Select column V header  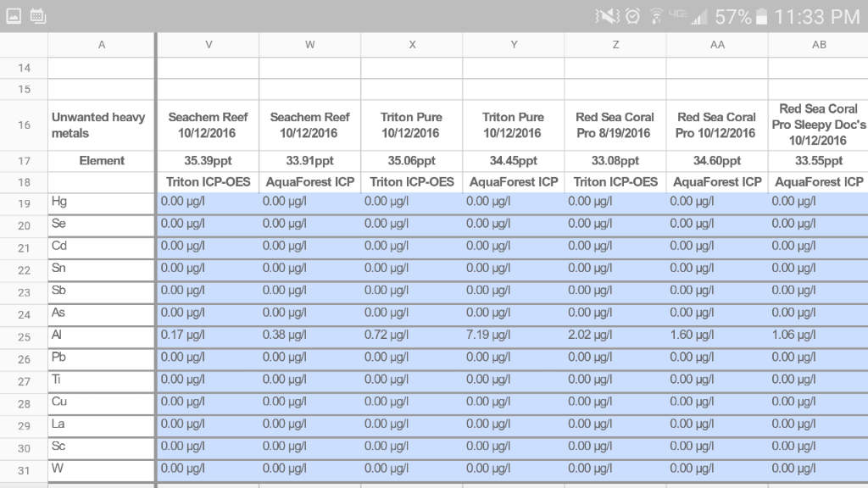coord(209,45)
